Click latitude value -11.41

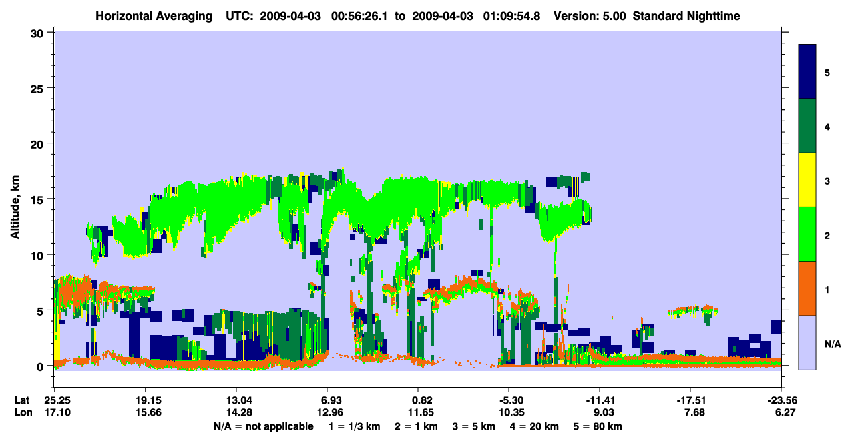click(x=600, y=400)
